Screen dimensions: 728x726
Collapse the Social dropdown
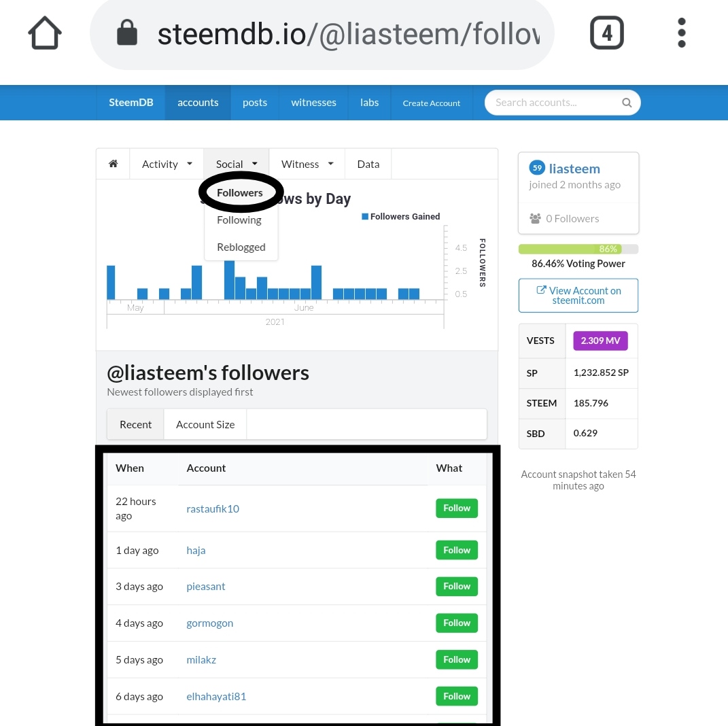[x=237, y=164]
